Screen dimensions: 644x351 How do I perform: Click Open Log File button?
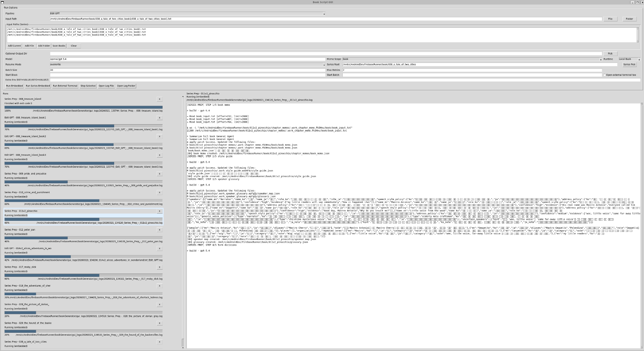tap(106, 86)
